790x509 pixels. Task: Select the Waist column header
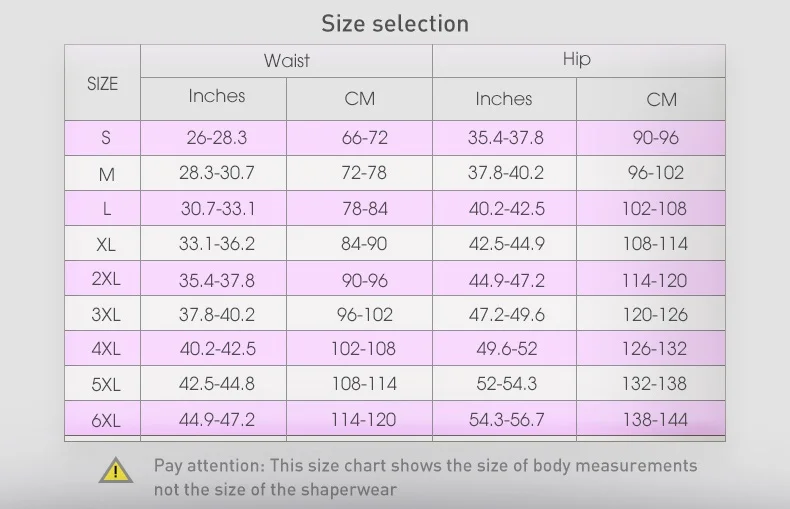[286, 60]
